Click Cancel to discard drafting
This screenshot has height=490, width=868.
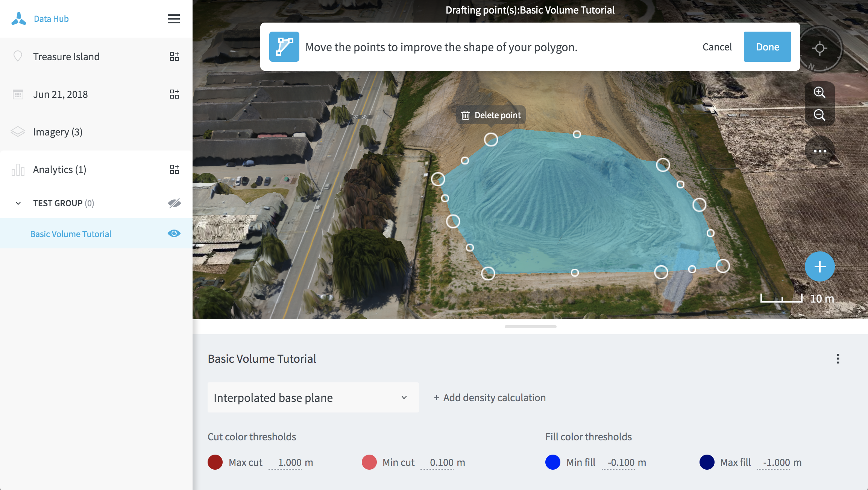(717, 47)
